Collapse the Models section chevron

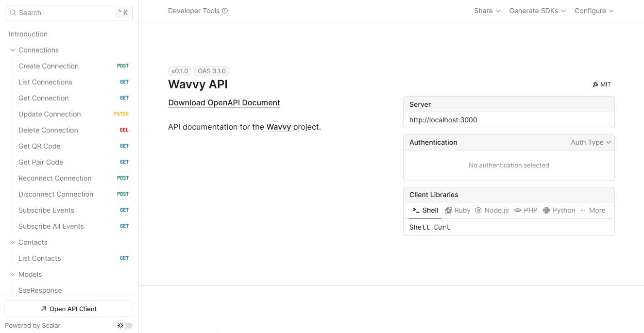(x=13, y=274)
